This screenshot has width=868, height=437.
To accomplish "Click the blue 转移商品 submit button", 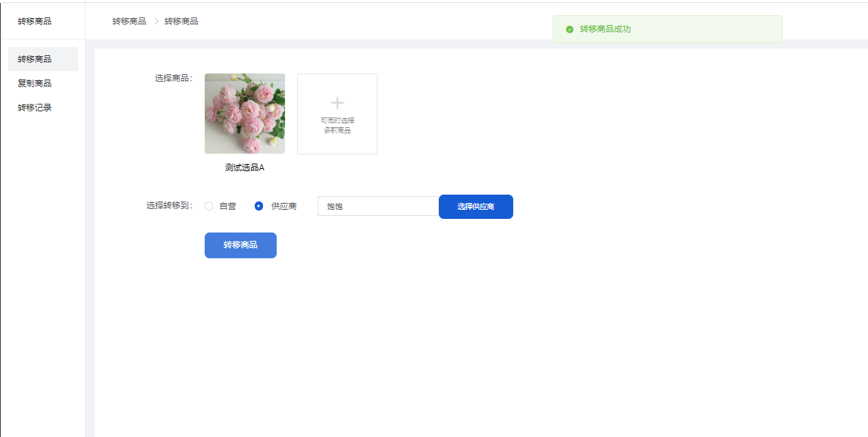I will click(x=240, y=245).
